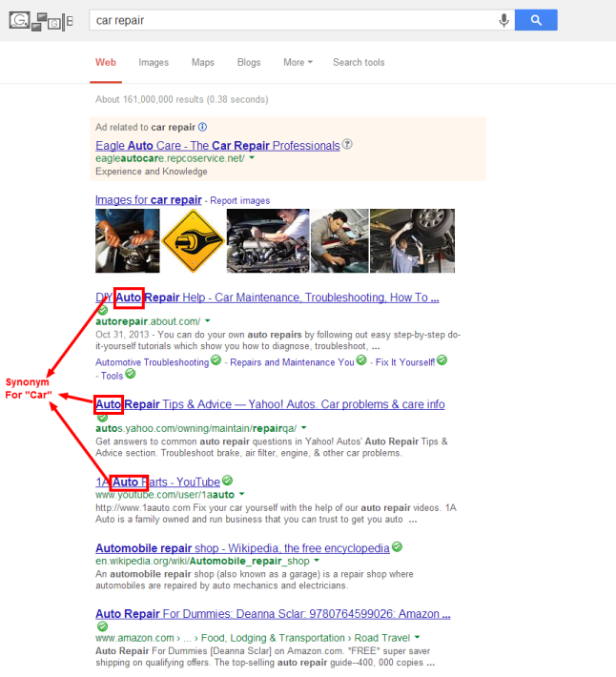Open the Tools sitelink

pyautogui.click(x=113, y=376)
